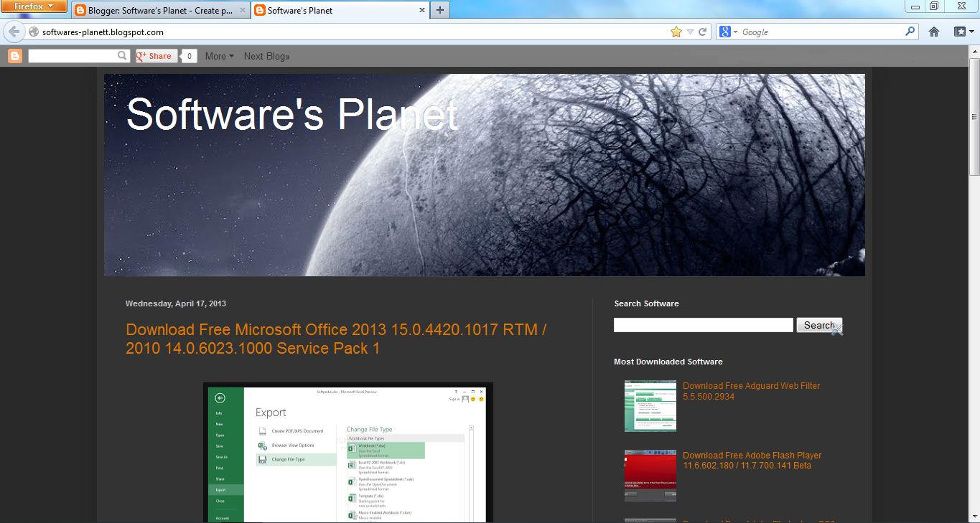
Task: Go to the browser home page
Action: (934, 32)
